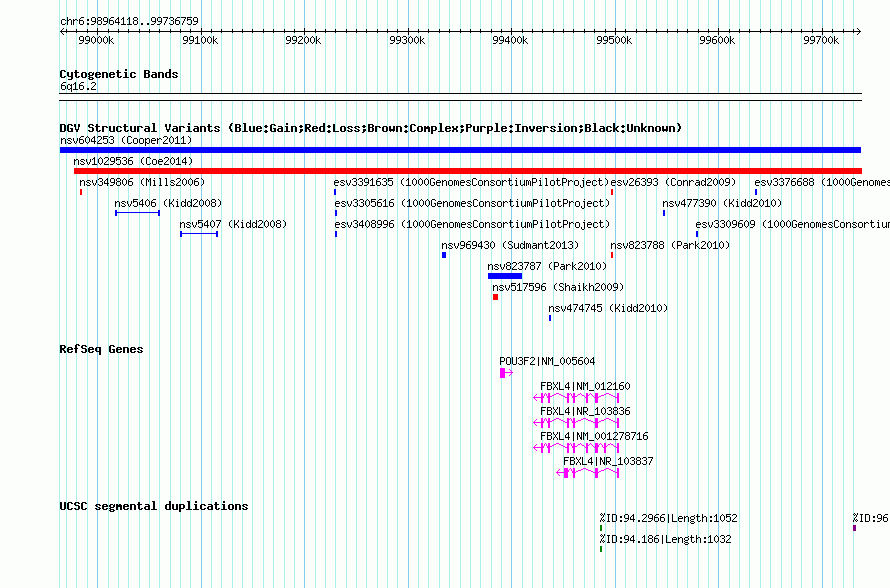Click the nsv823787 (Park2010) blue bar

pyautogui.click(x=505, y=276)
